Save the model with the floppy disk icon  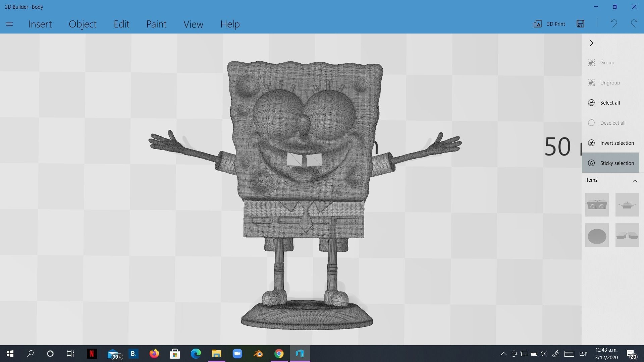tap(581, 23)
